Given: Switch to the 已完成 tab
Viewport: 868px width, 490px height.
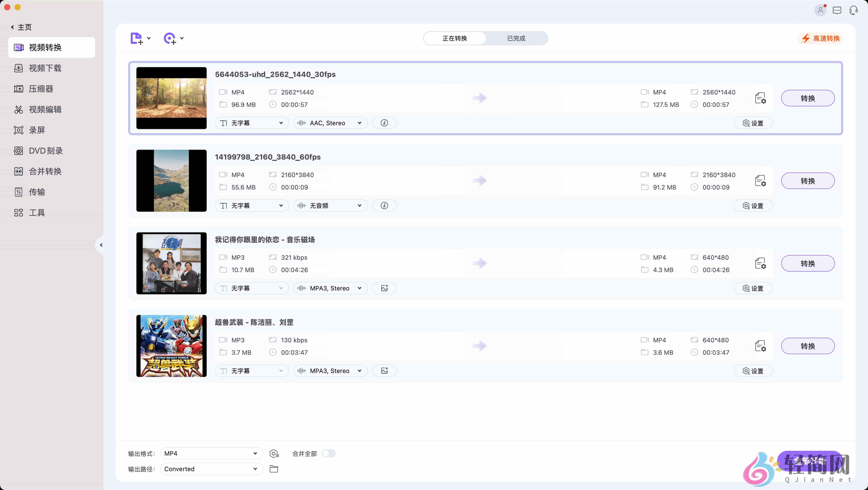Looking at the screenshot, I should pos(516,38).
